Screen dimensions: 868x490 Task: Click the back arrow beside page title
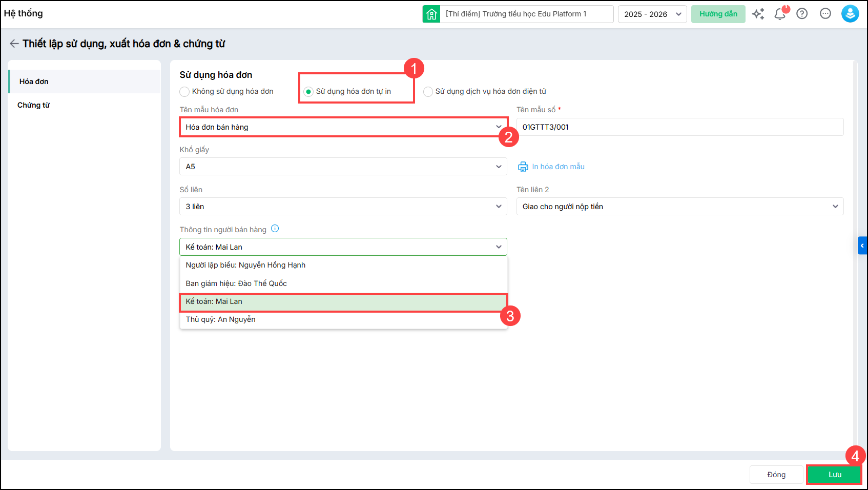14,44
